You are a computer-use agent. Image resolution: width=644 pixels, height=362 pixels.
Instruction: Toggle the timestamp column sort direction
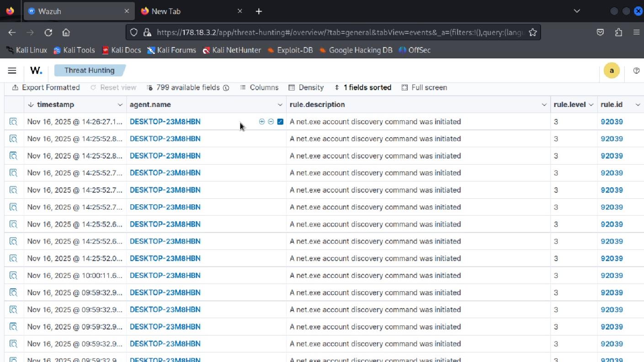(31, 104)
